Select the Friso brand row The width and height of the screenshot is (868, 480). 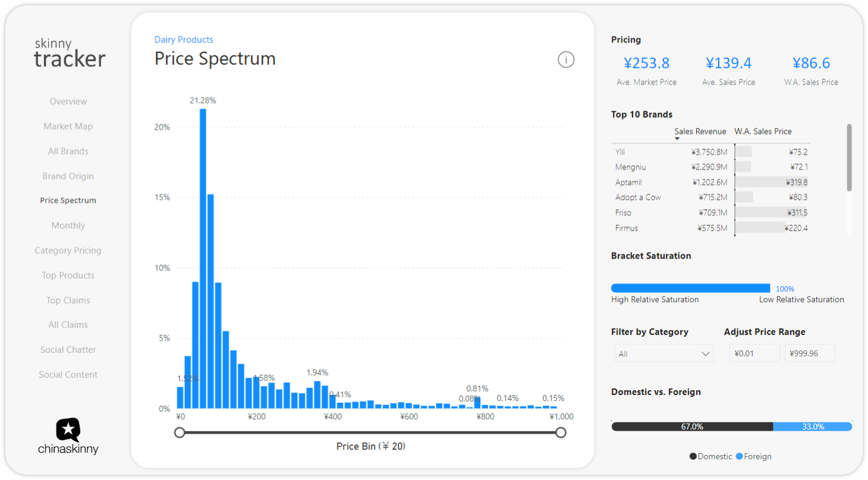pos(711,213)
